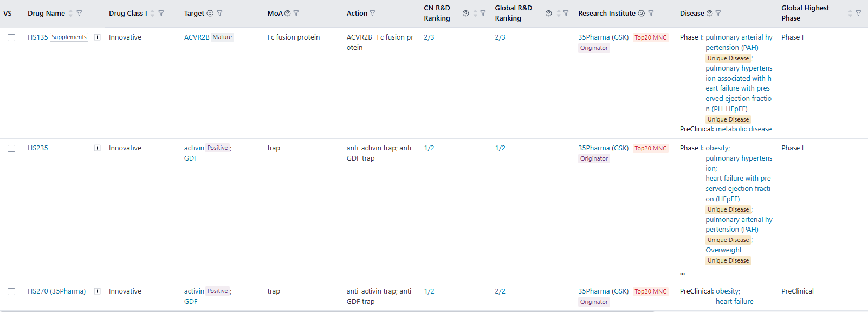The height and width of the screenshot is (312, 868).
Task: Click the filter icon for Drug Class I
Action: click(x=161, y=14)
